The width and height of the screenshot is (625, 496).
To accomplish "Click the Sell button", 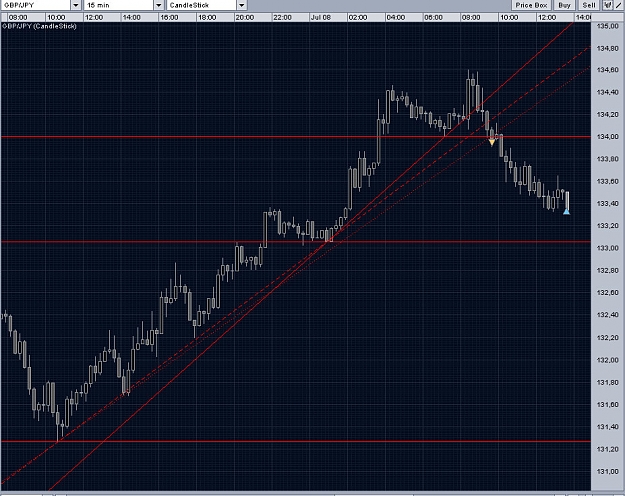I will tap(588, 5).
